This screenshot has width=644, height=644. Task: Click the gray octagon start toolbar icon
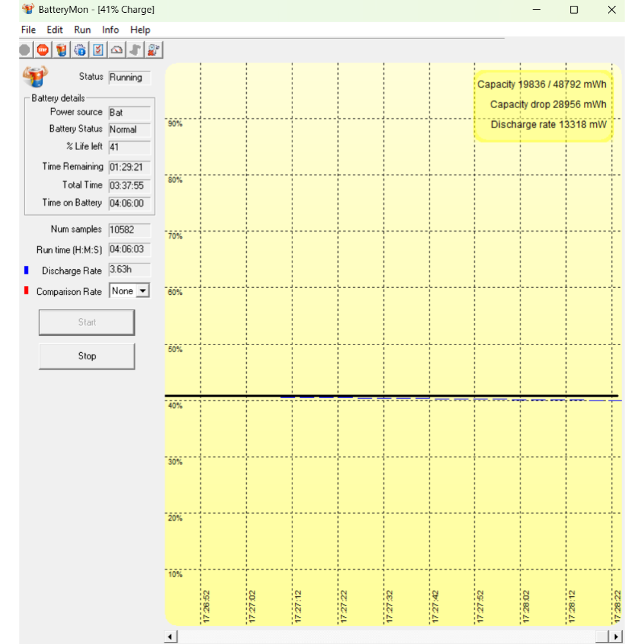tap(25, 50)
